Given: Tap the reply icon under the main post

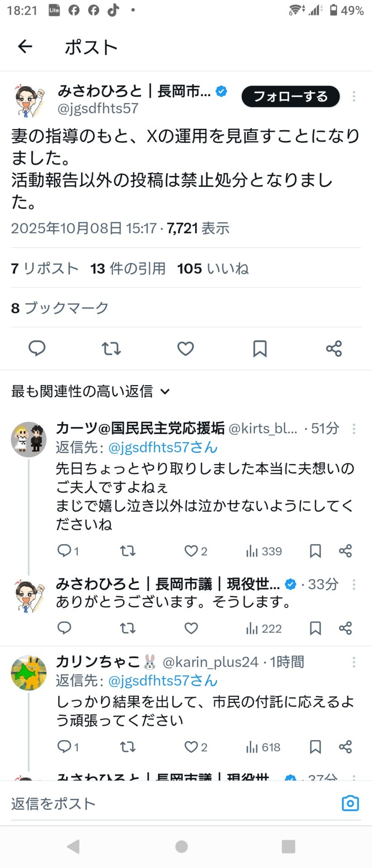Looking at the screenshot, I should [x=37, y=348].
